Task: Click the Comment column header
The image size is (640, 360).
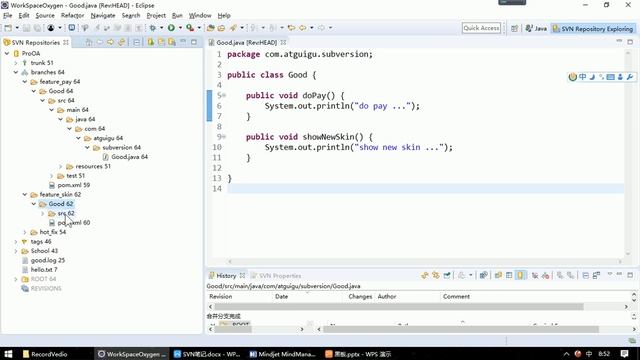Action: pos(456,296)
